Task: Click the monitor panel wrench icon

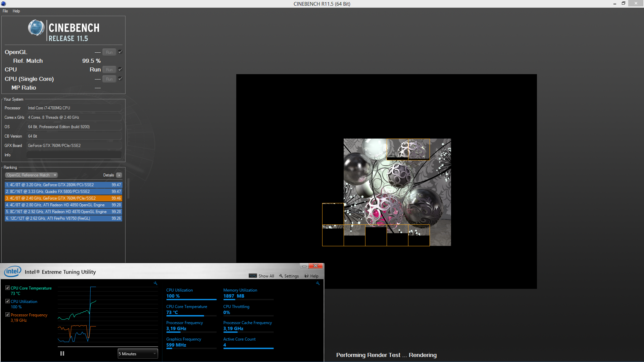Action: (318, 283)
